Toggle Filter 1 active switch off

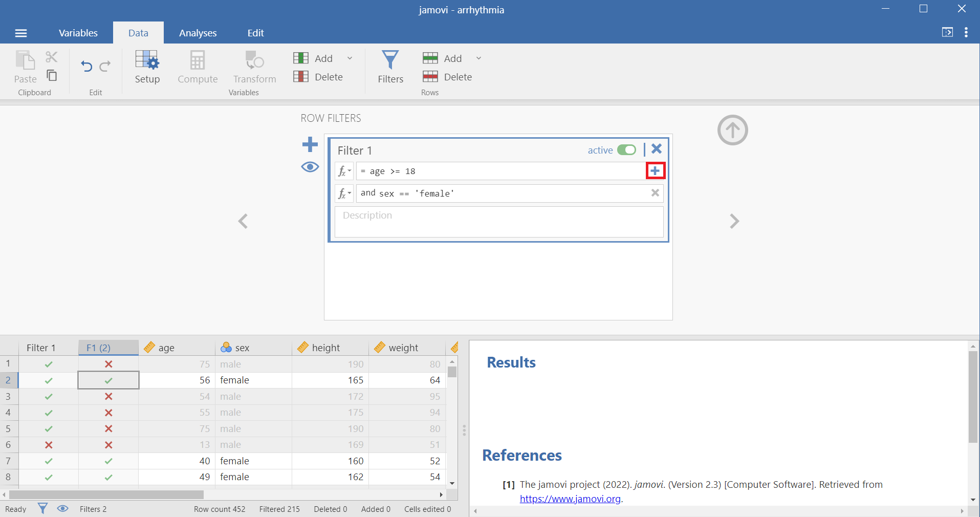[626, 150]
